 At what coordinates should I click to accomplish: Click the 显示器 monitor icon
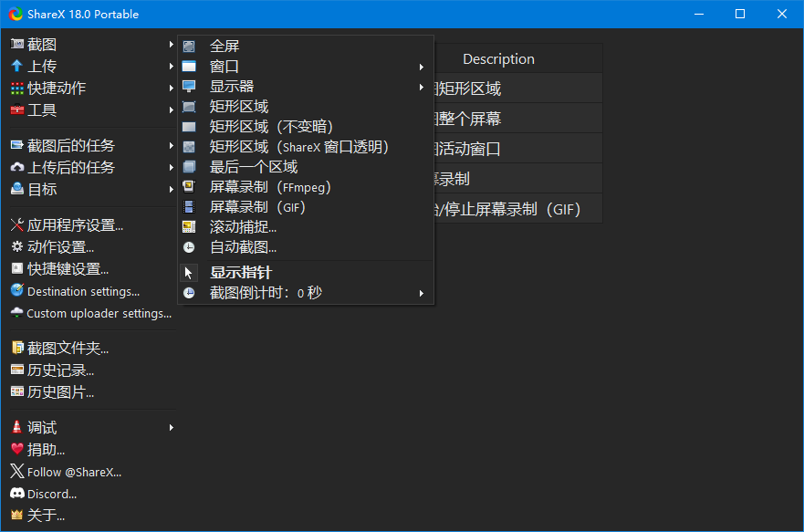[189, 86]
